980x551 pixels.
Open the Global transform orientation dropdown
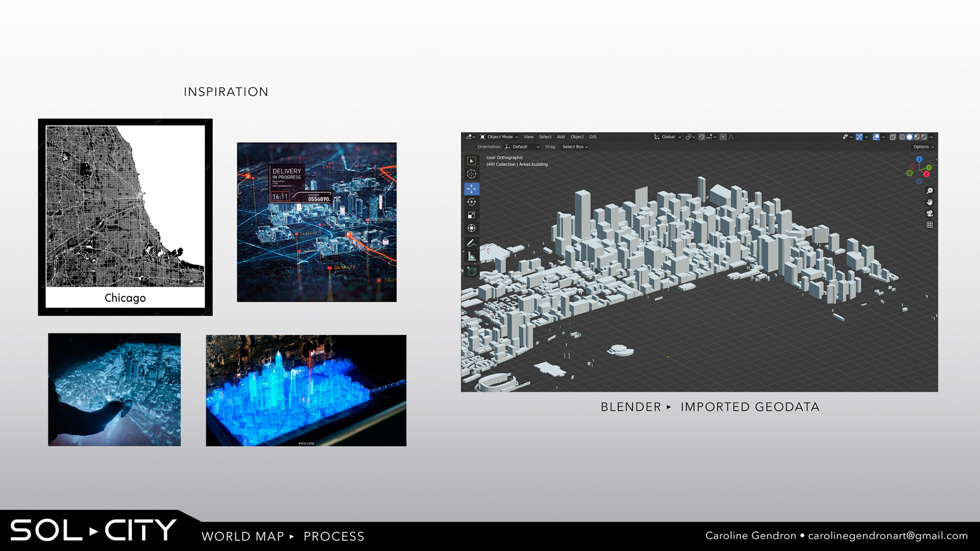(668, 137)
